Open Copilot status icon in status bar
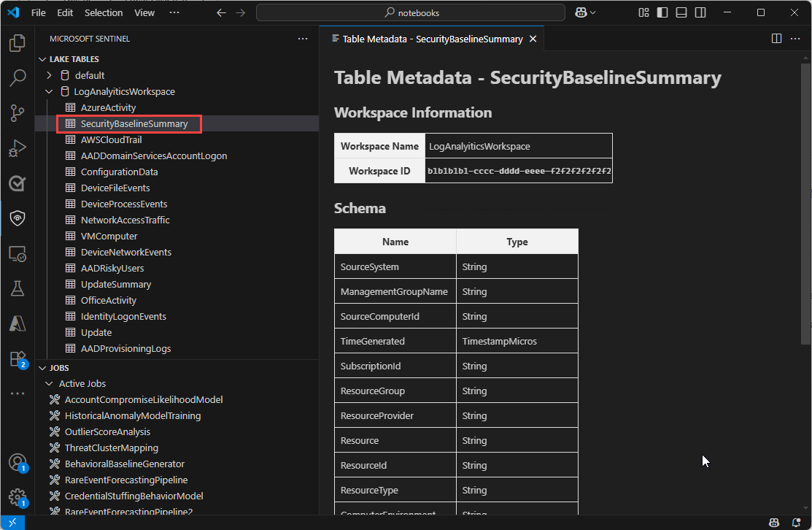 (x=773, y=522)
